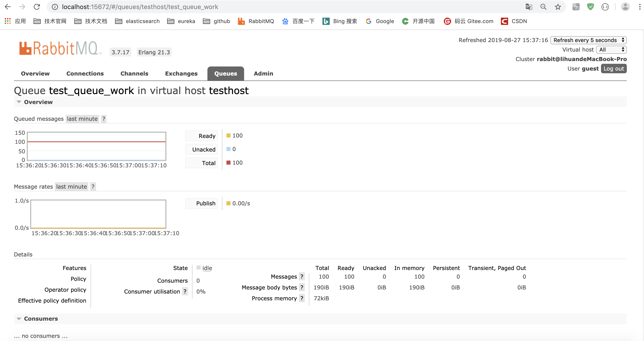
Task: Open the CSDN bookmark
Action: pos(514,21)
